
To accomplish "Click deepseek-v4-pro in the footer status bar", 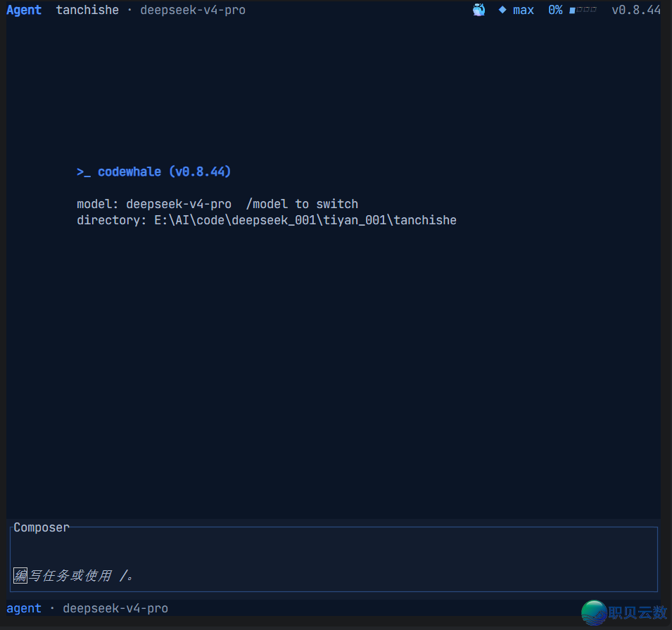I will pos(115,608).
